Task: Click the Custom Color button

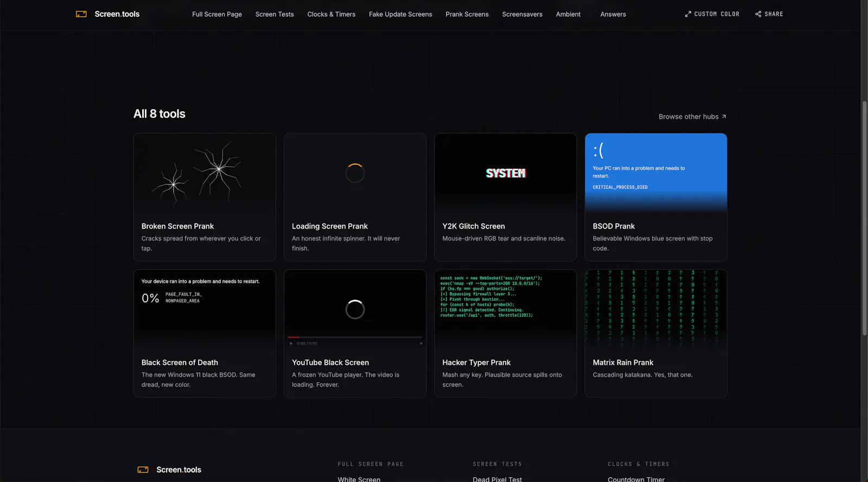Action: [712, 14]
